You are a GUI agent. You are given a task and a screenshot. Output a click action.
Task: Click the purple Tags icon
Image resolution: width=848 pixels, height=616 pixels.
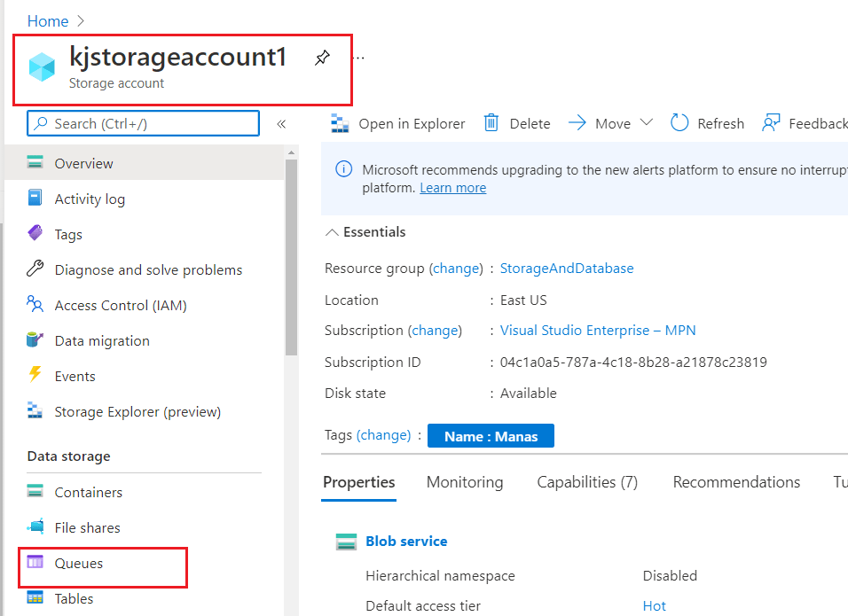(x=35, y=233)
